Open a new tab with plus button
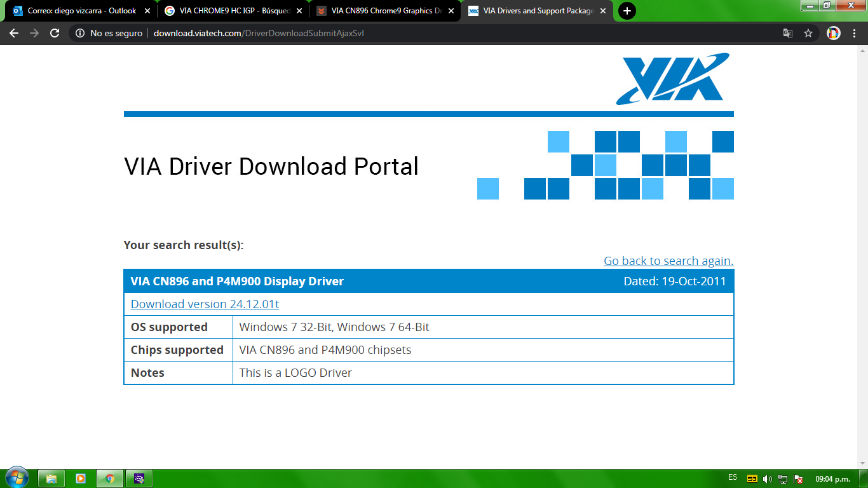The image size is (868, 488). coord(627,11)
